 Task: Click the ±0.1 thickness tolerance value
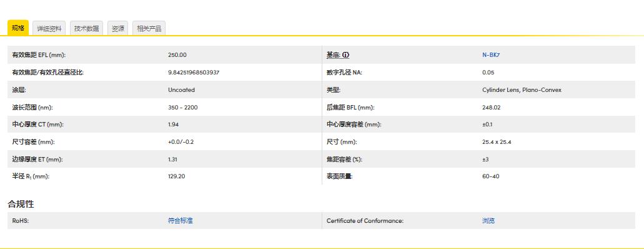point(487,124)
